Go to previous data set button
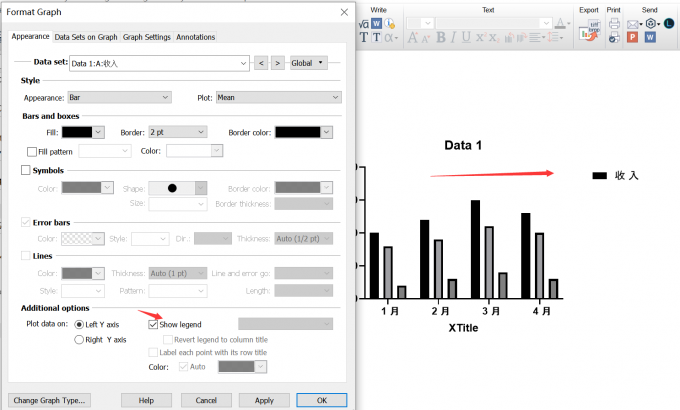 (x=261, y=63)
